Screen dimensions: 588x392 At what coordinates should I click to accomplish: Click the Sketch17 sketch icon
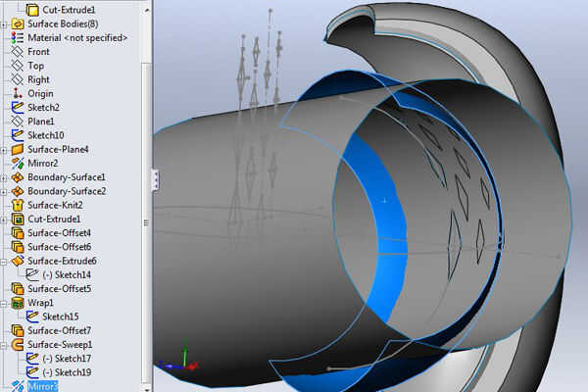click(x=32, y=359)
